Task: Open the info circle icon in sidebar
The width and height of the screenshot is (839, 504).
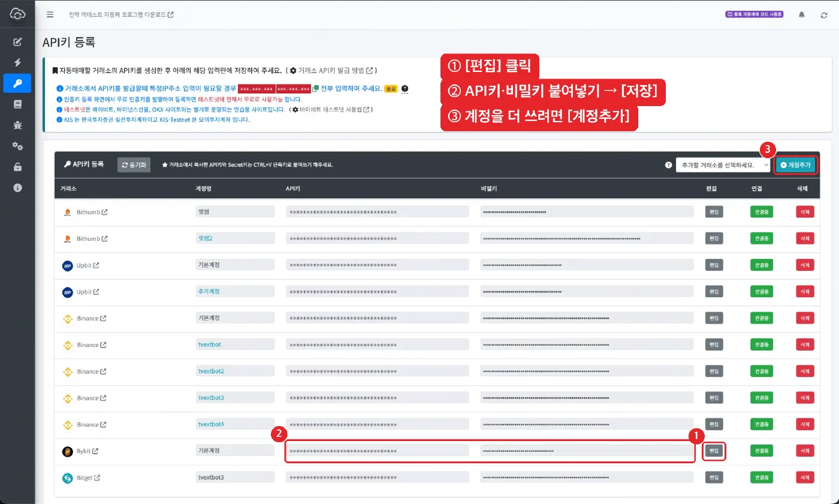Action: [17, 188]
